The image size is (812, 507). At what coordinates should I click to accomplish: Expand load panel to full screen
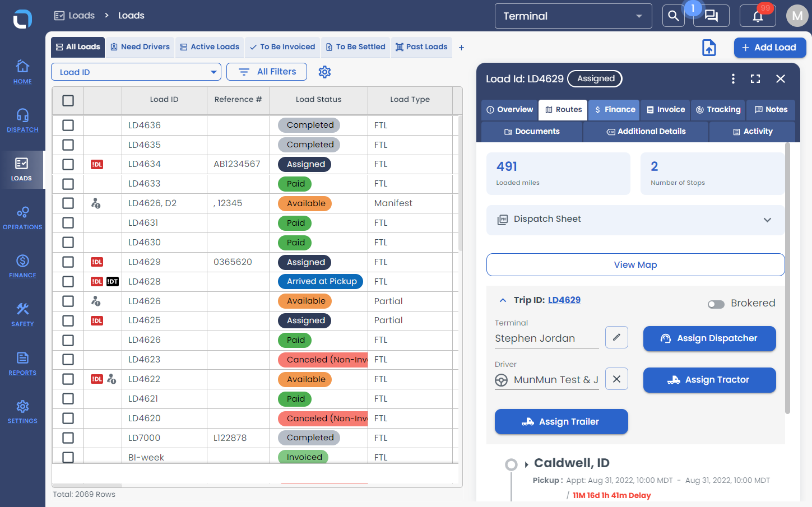click(x=755, y=79)
